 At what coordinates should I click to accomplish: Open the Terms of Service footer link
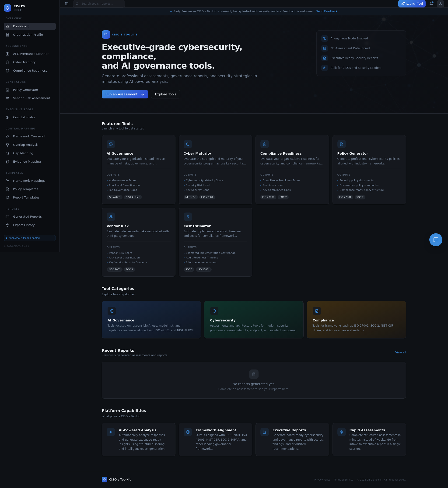pos(343,480)
